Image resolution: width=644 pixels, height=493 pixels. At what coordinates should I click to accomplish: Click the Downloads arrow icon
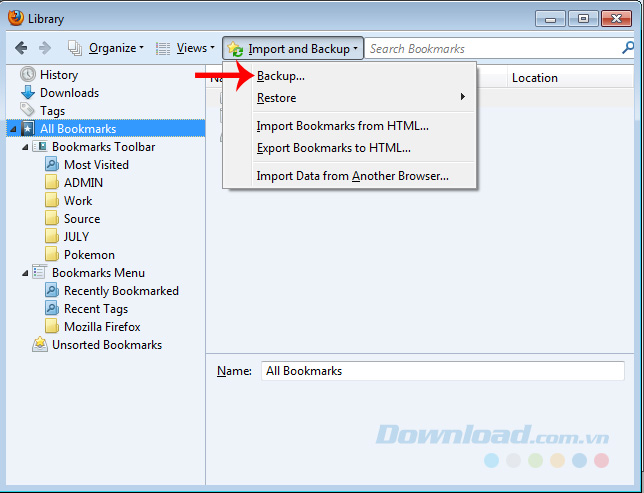pyautogui.click(x=28, y=92)
